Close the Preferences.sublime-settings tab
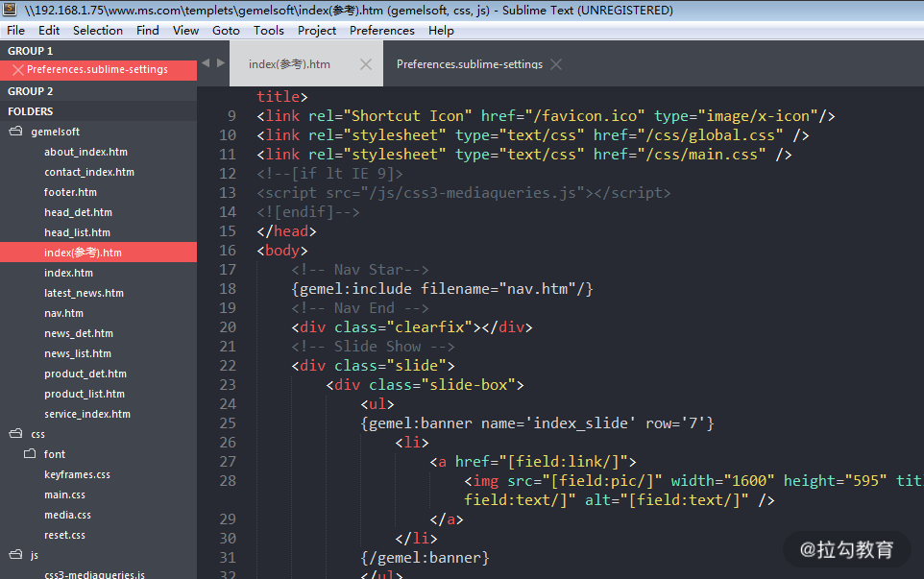Screen dimensions: 924x579 [x=556, y=64]
